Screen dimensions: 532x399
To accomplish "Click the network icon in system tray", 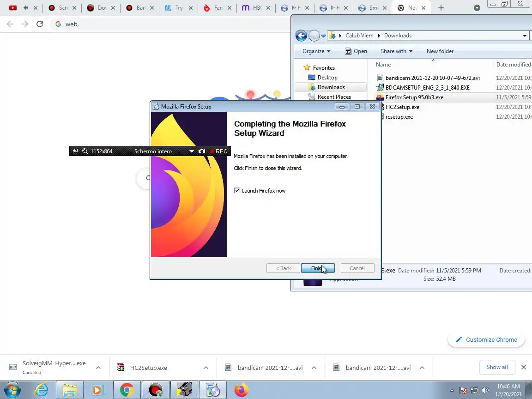I will point(474,390).
